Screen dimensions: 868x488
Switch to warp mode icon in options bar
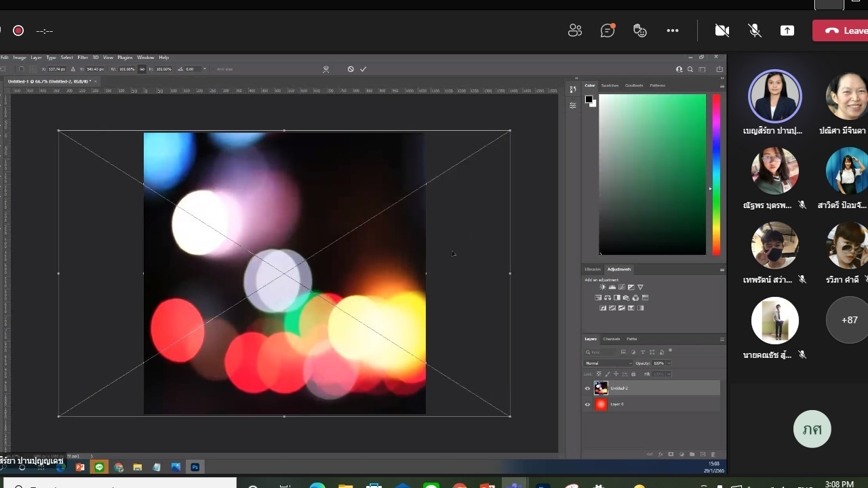pos(326,69)
